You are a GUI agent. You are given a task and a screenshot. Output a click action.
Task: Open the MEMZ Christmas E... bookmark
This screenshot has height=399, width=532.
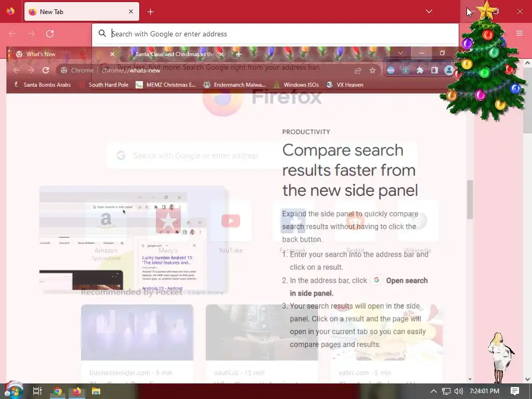coord(166,85)
